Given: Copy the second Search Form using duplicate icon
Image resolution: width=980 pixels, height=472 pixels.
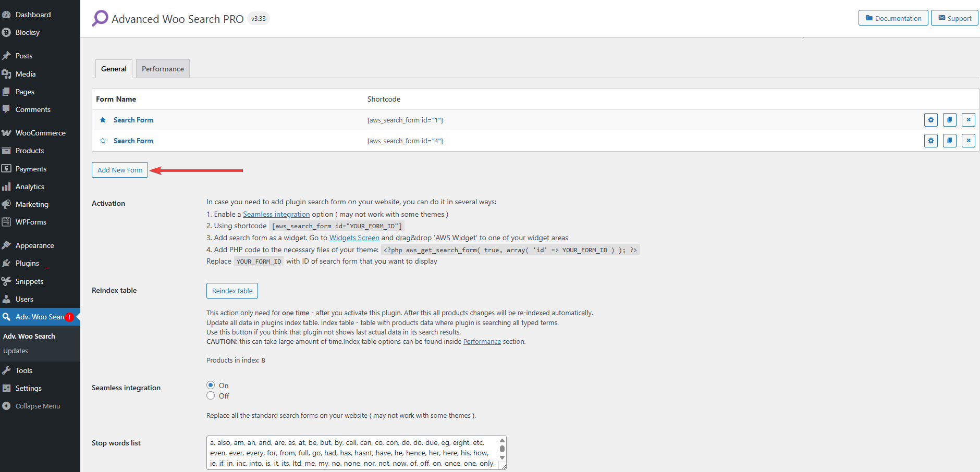Looking at the screenshot, I should (x=949, y=141).
